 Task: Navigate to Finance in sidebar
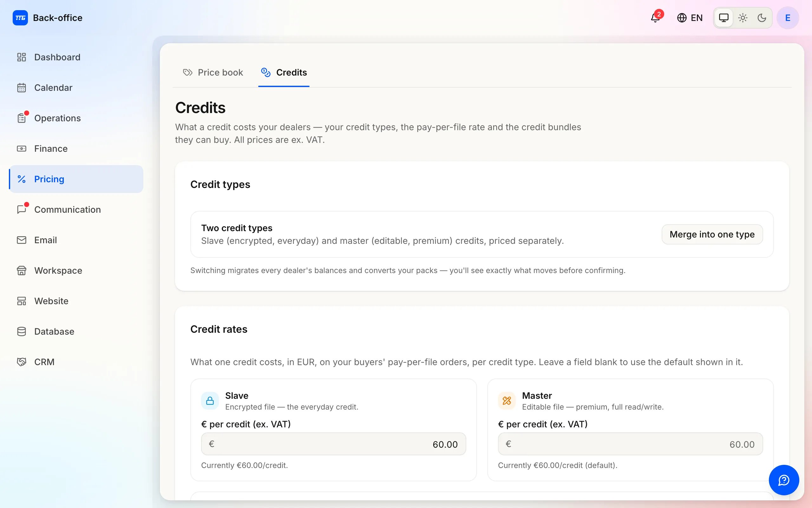[76, 149]
